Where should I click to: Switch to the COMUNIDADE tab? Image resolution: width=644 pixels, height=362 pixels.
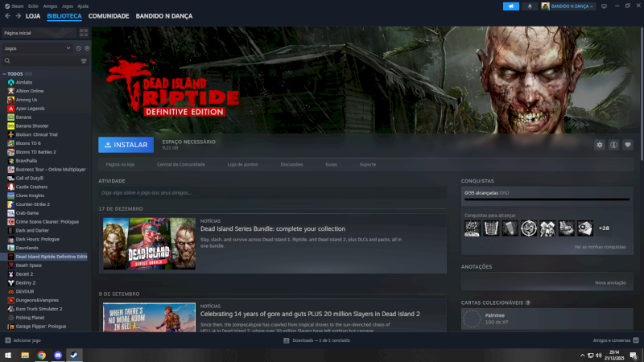108,16
